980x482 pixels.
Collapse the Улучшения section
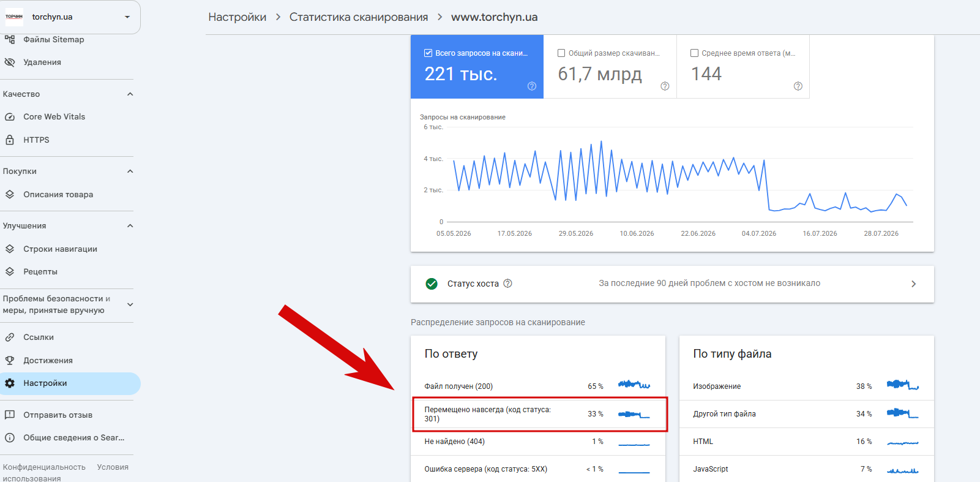pyautogui.click(x=130, y=226)
